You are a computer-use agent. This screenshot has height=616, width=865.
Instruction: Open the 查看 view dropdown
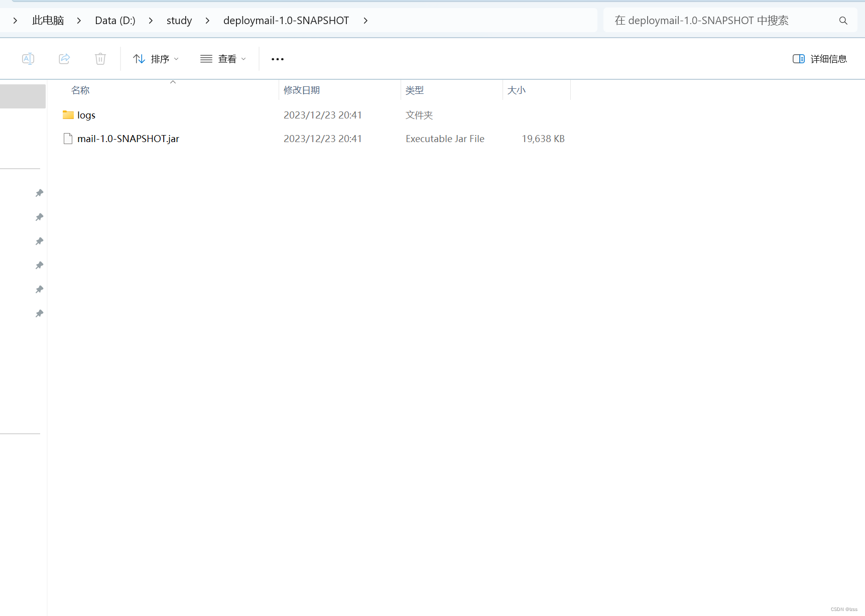pyautogui.click(x=223, y=59)
